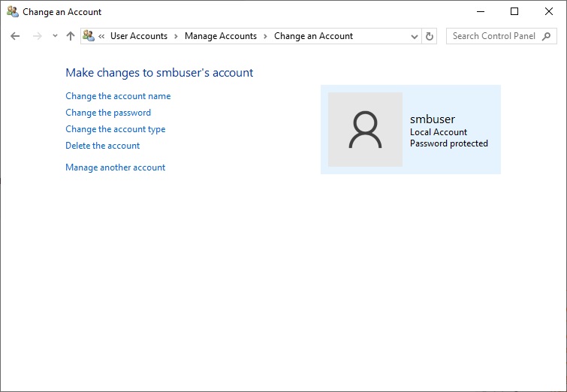567x392 pixels.
Task: Go back using the Back arrow
Action: click(15, 36)
